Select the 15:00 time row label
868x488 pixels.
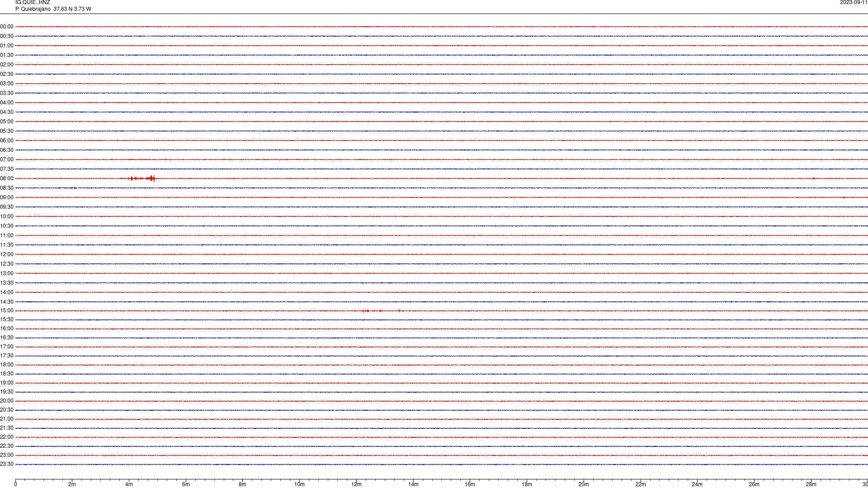[x=7, y=310]
